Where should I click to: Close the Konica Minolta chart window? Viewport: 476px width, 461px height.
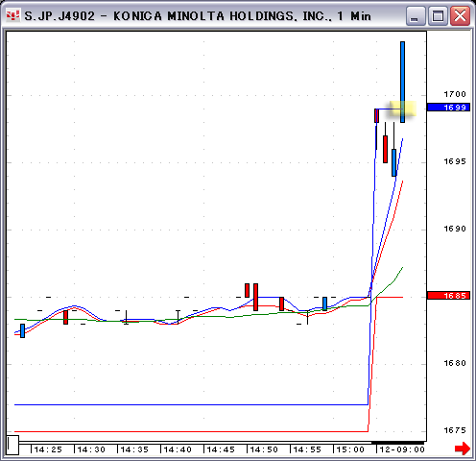click(x=460, y=15)
